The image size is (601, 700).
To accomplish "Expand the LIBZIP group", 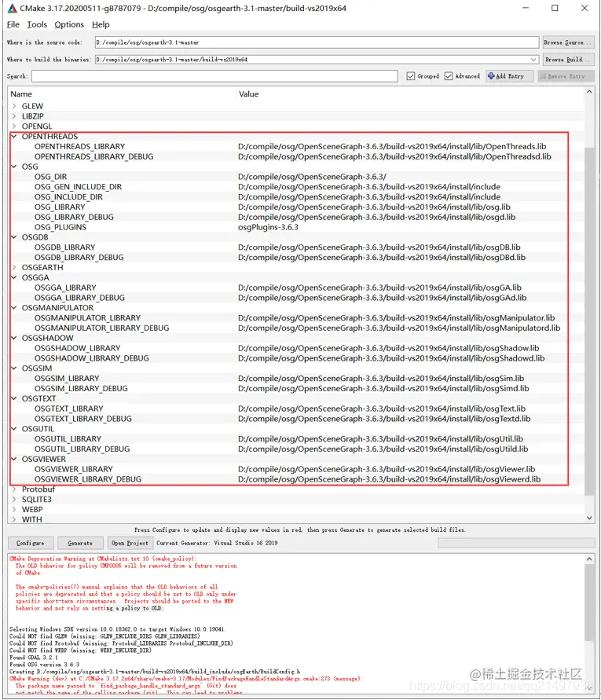I will tap(14, 116).
